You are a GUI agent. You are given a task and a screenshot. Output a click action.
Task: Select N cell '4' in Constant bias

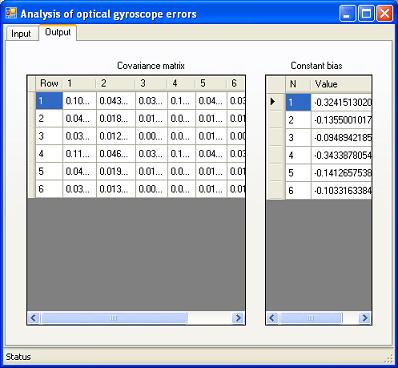(298, 155)
